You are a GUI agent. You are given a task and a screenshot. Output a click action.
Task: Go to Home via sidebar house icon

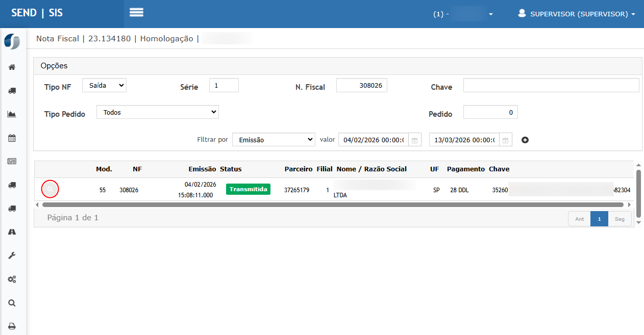pyautogui.click(x=12, y=67)
